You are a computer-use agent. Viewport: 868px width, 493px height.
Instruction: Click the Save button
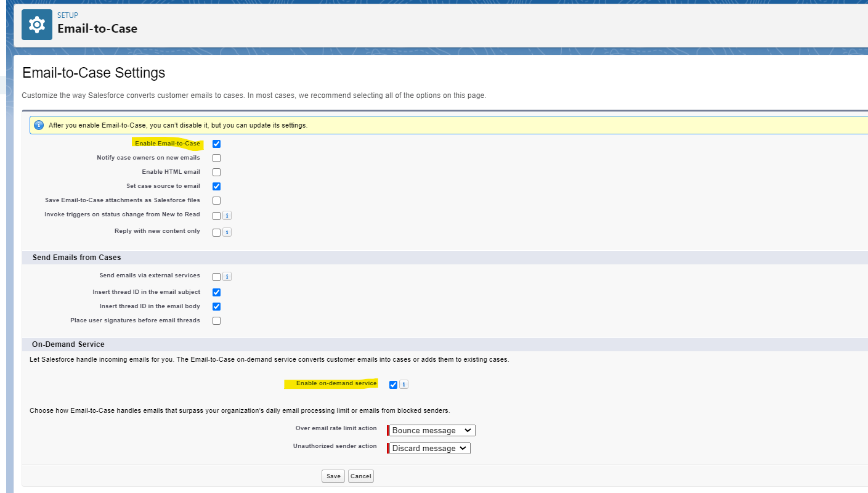(333, 476)
